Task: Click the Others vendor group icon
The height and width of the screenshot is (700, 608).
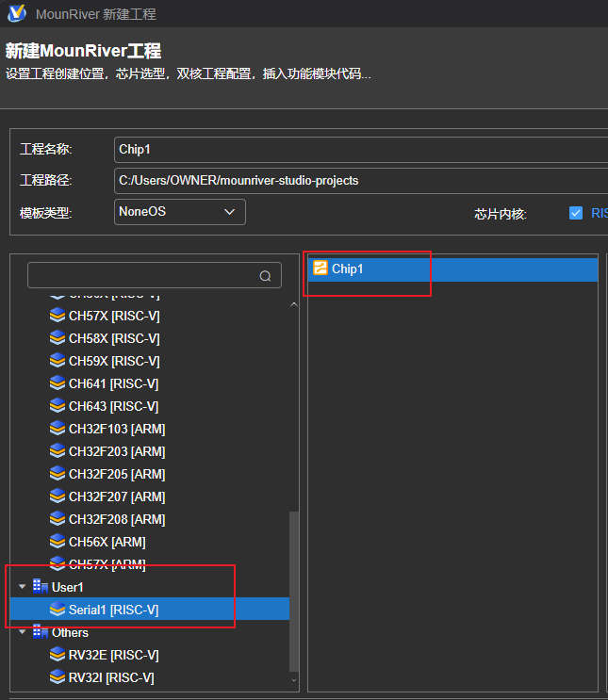Action: [x=41, y=632]
